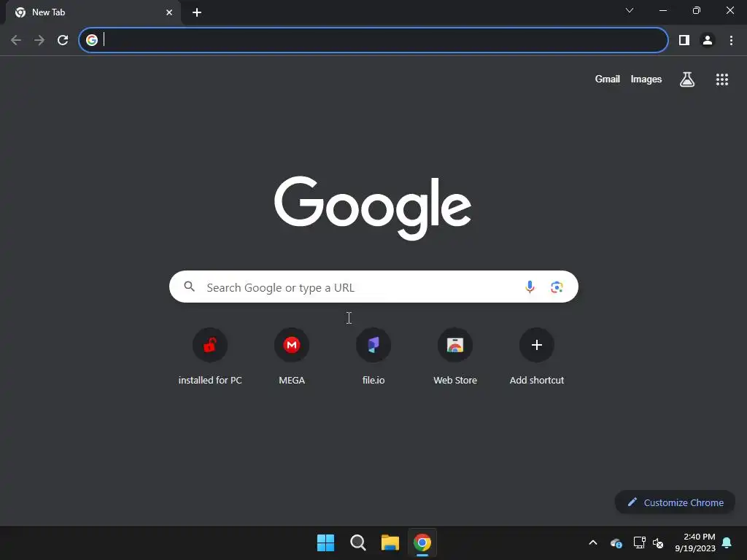Open Chrome three-dot menu

(731, 40)
